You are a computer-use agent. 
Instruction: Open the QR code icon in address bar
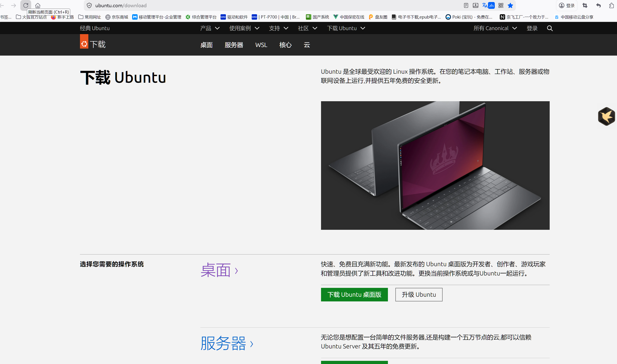[501, 5]
